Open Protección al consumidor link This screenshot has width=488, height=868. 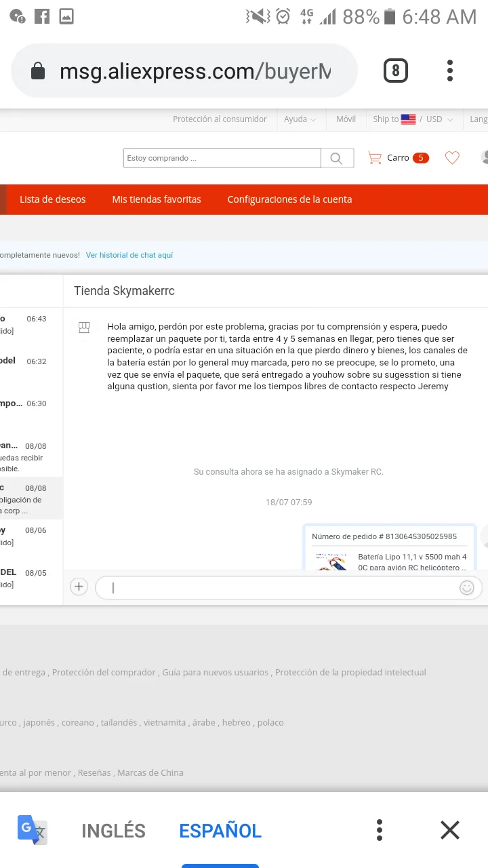click(220, 119)
